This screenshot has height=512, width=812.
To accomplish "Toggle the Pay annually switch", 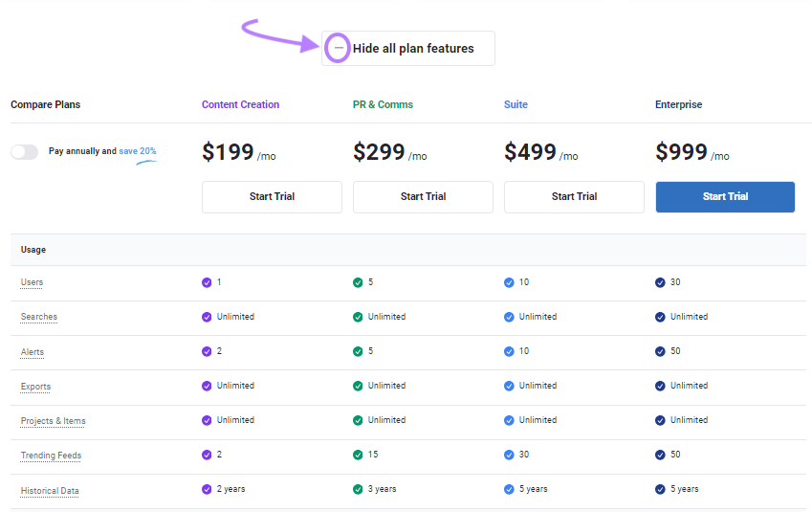I will pyautogui.click(x=24, y=152).
